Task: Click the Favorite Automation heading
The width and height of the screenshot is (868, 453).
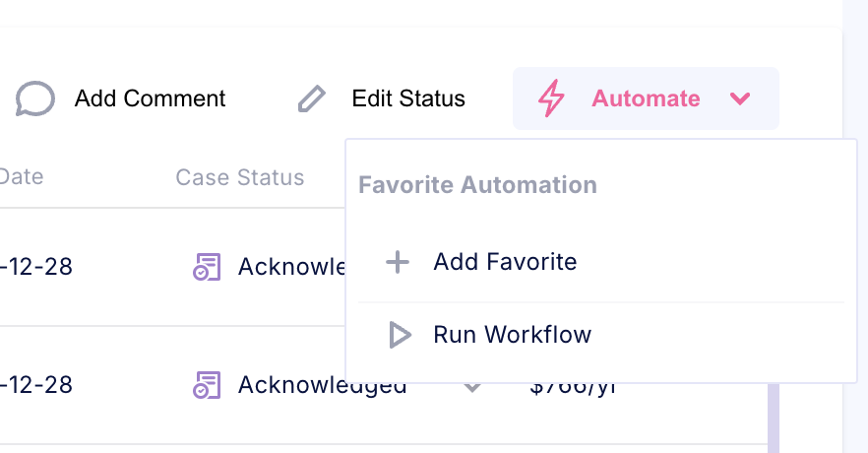Action: tap(477, 185)
